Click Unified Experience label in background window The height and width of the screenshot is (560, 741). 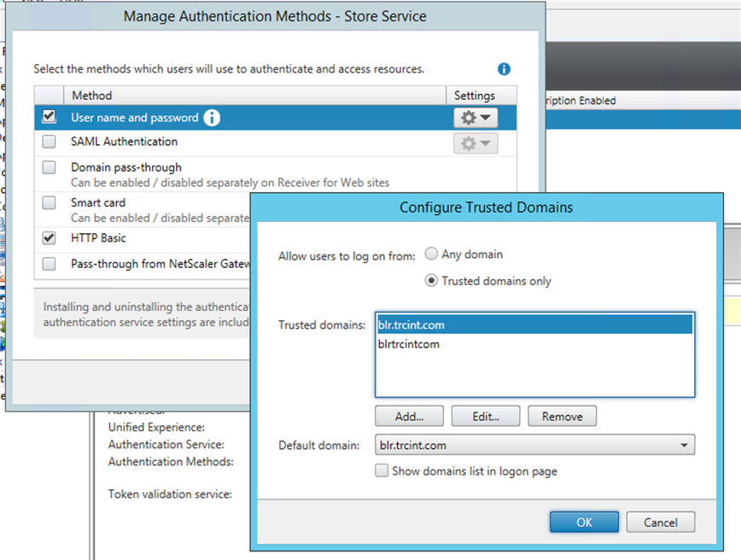coord(156,427)
